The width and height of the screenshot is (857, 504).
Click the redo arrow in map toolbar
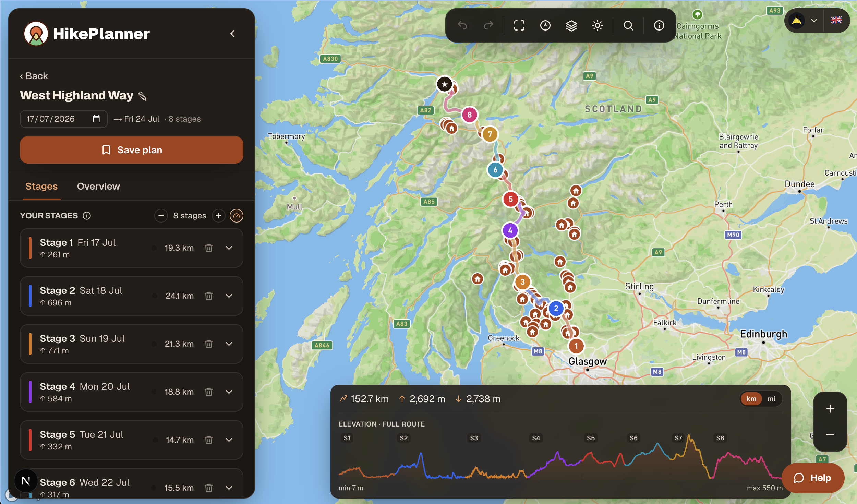coord(488,25)
